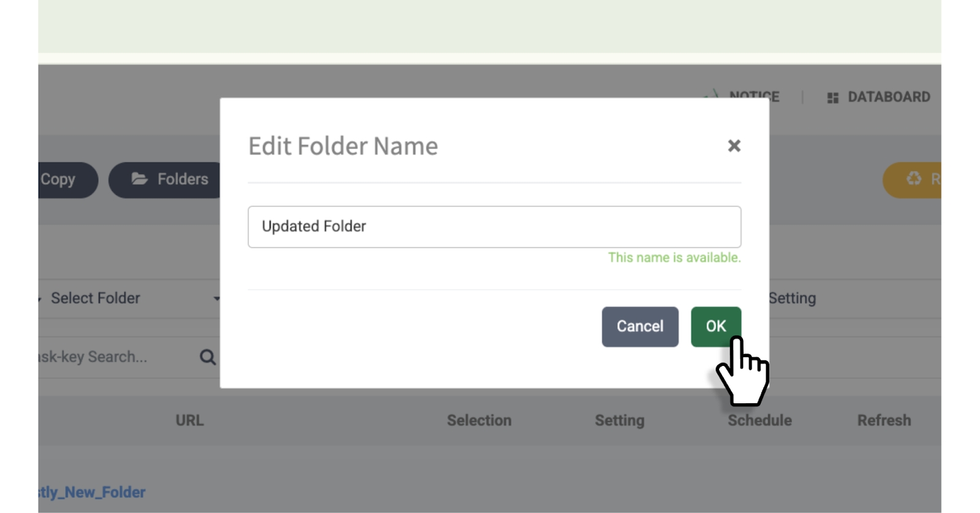The height and width of the screenshot is (513, 980).
Task: Open the NOTICE menu item
Action: (754, 96)
